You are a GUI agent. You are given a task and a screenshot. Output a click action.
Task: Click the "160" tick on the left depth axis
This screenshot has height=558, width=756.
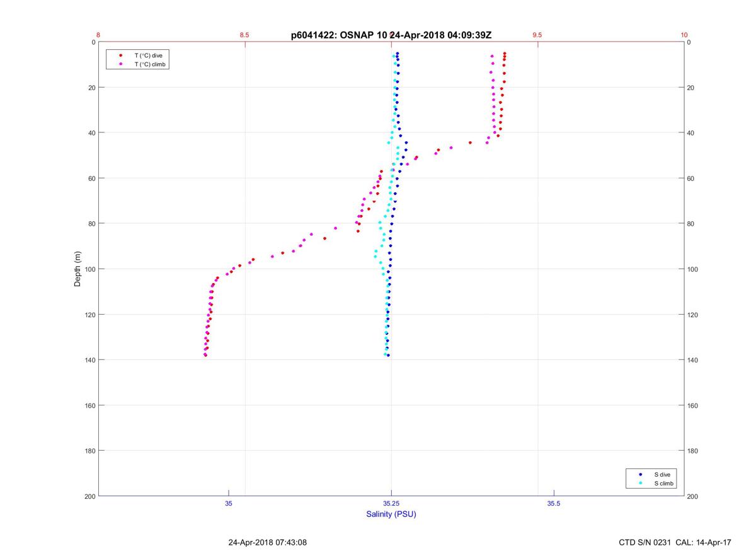point(89,405)
